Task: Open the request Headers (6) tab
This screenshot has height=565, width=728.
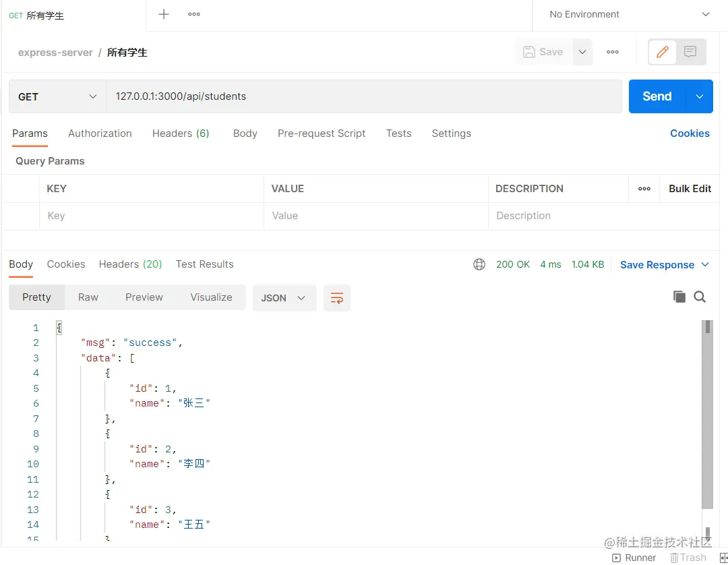Action: [181, 133]
